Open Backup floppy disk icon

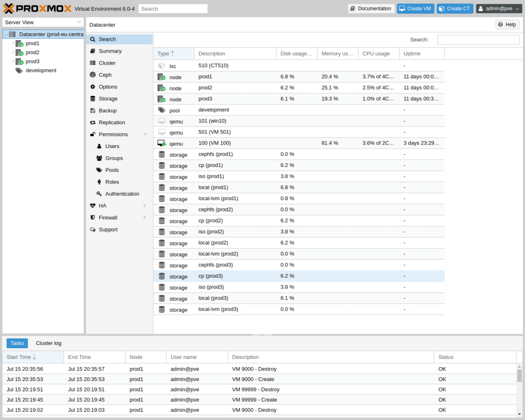[93, 110]
